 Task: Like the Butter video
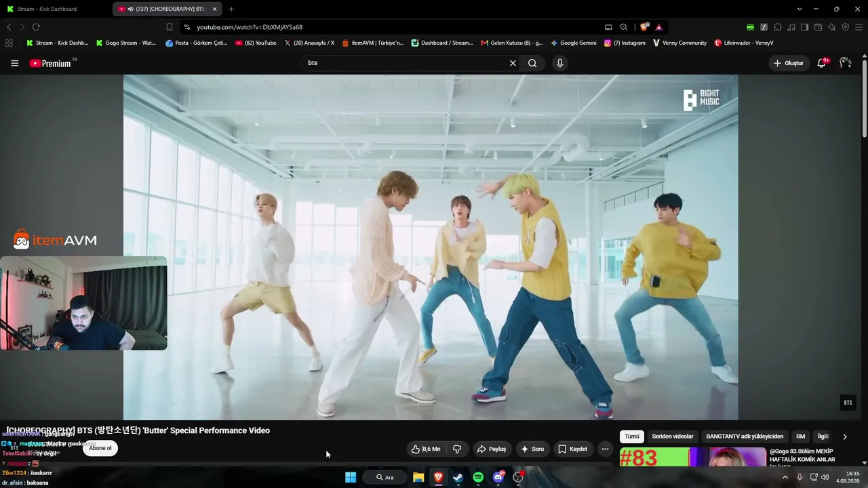click(426, 449)
